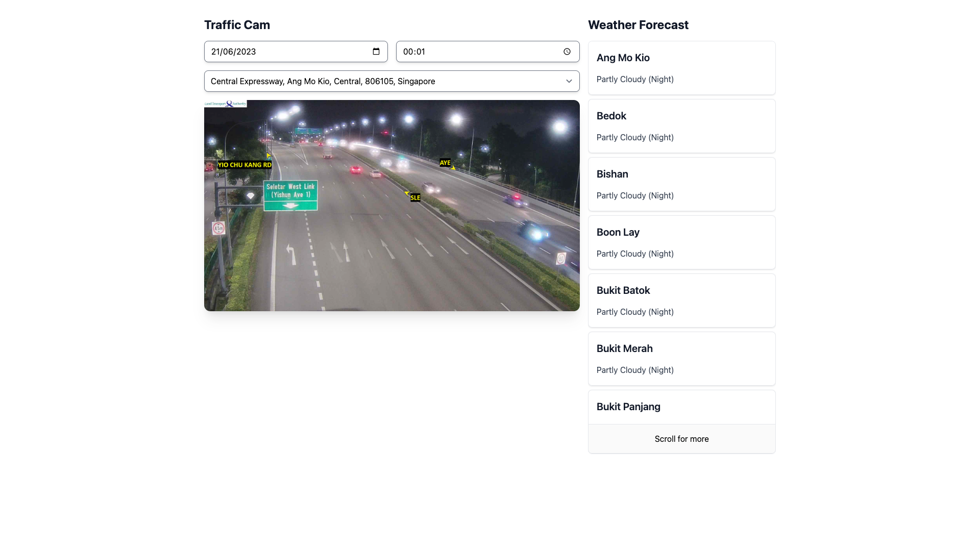Click the clock icon in time field
Screen dimensions: 980x551
click(x=567, y=52)
